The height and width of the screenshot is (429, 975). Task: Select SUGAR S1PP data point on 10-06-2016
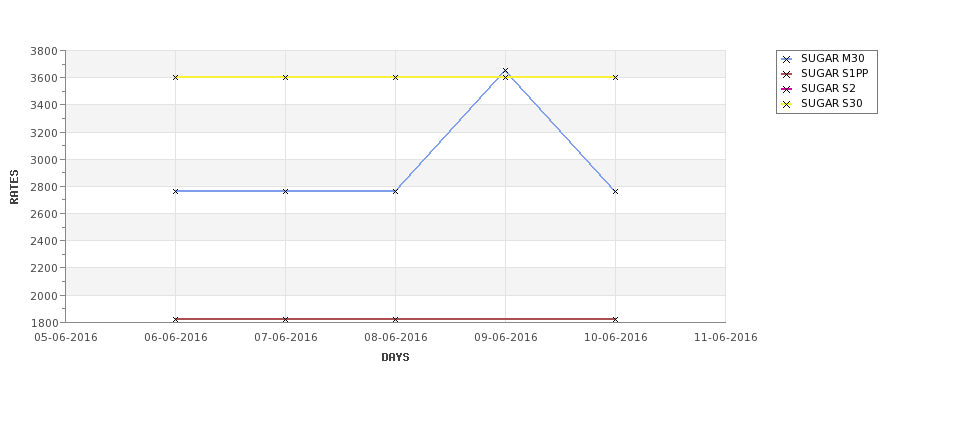[x=616, y=320]
